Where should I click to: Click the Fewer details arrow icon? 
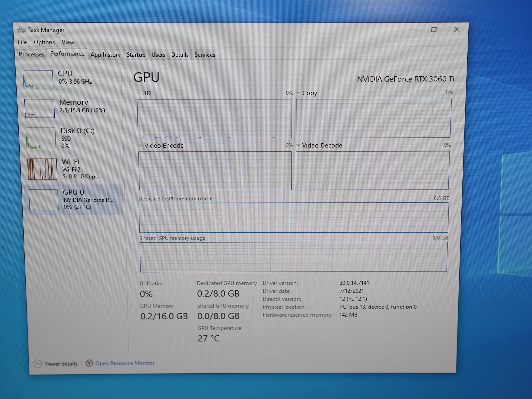point(37,364)
